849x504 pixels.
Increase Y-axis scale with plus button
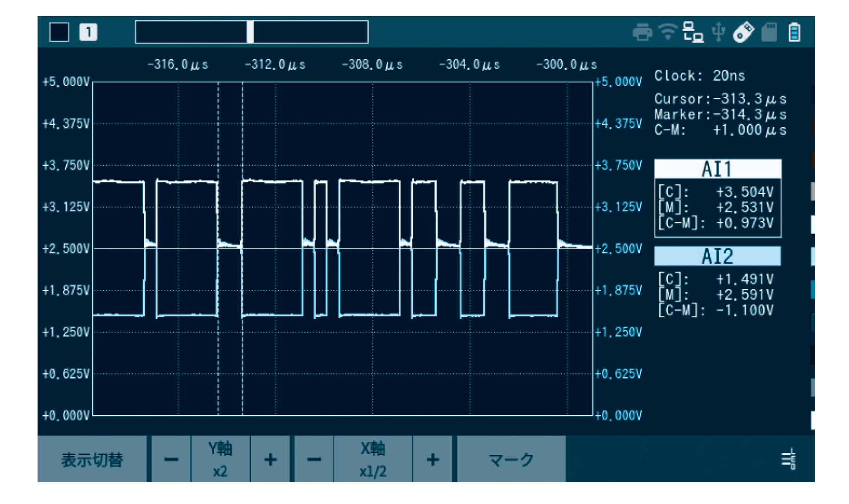point(270,459)
